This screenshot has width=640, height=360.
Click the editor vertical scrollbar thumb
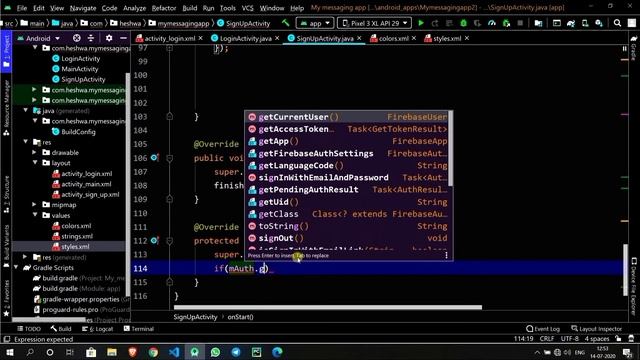tap(625, 269)
